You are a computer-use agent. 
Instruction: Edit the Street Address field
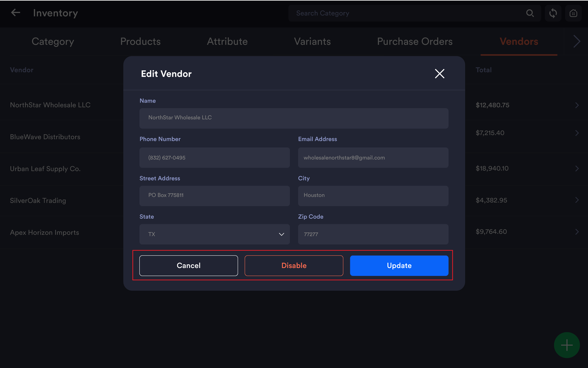coord(214,196)
